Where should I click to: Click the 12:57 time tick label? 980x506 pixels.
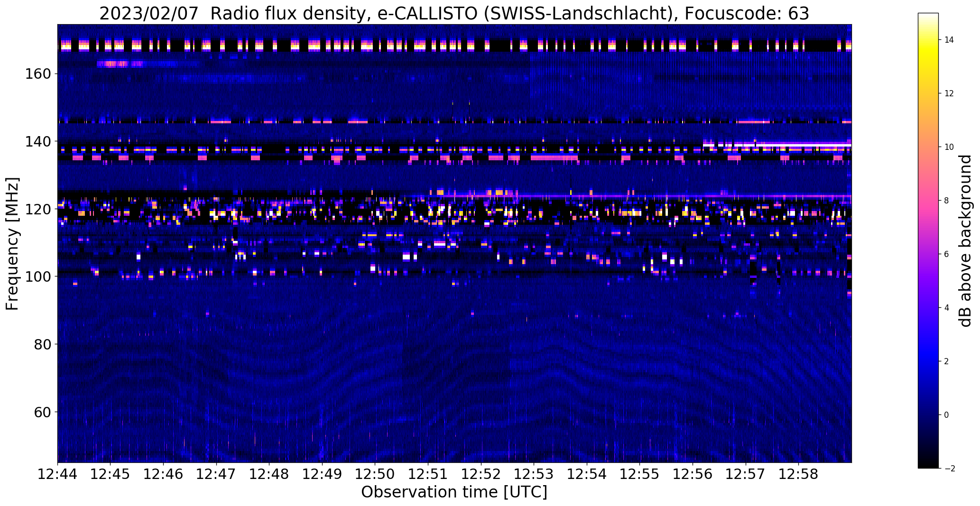pyautogui.click(x=745, y=474)
